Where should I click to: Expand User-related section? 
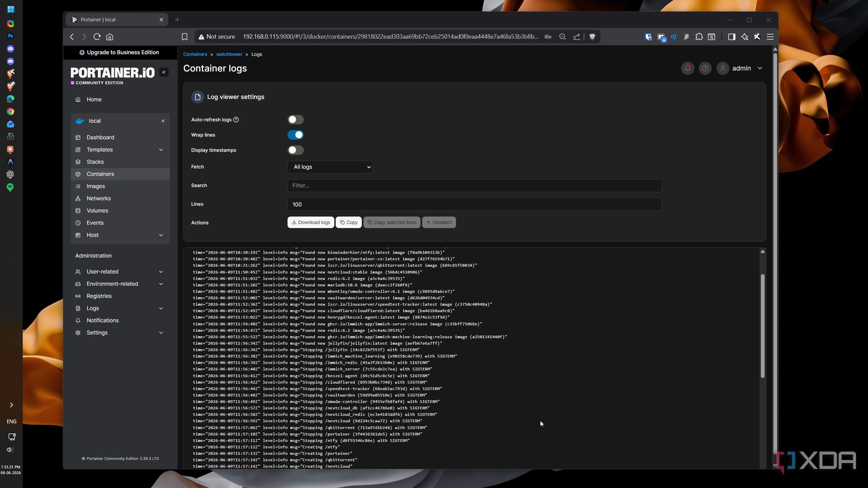point(120,272)
